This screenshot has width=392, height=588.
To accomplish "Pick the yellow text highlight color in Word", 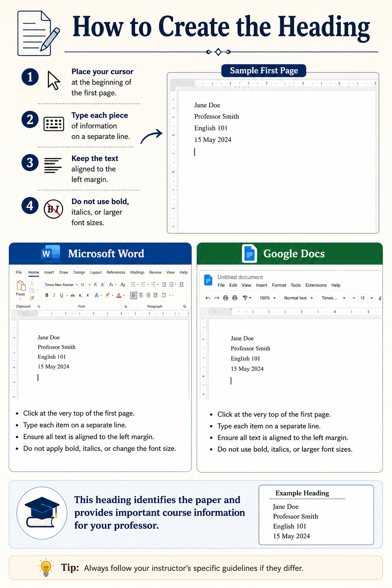I will (108, 295).
